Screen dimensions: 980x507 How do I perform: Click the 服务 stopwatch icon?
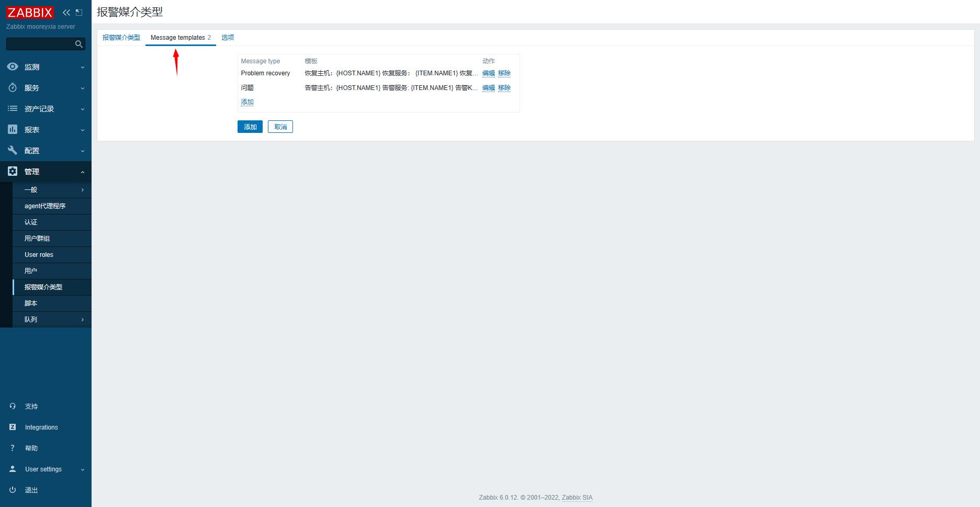[13, 88]
